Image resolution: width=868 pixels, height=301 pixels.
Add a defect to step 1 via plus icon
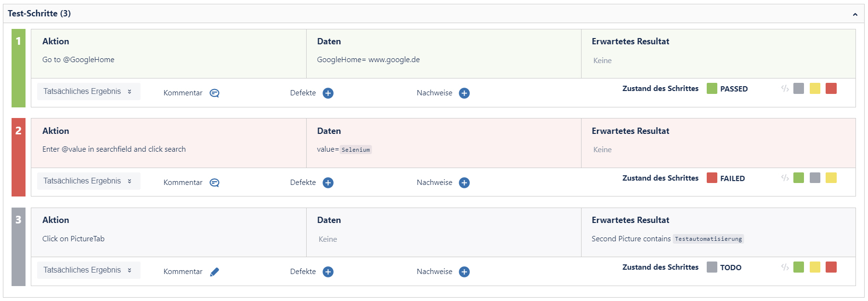(328, 93)
